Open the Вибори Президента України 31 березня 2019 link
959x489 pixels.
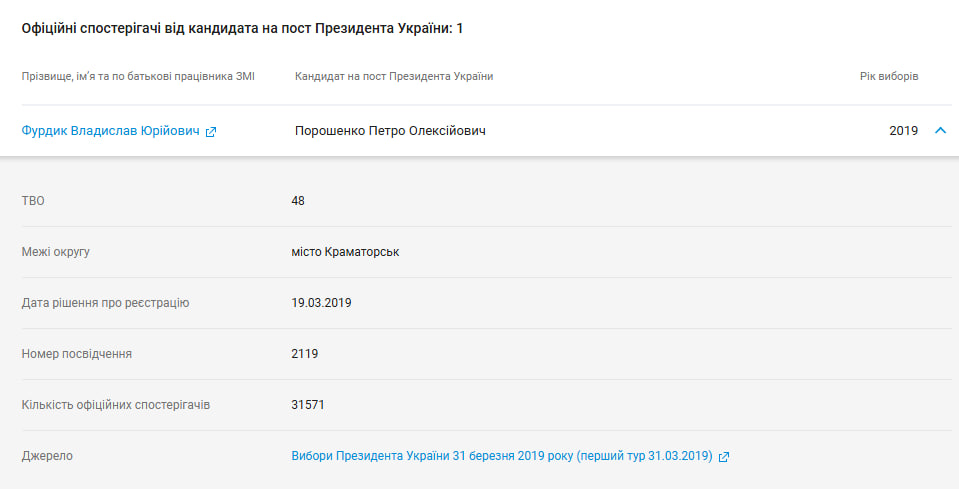501,456
